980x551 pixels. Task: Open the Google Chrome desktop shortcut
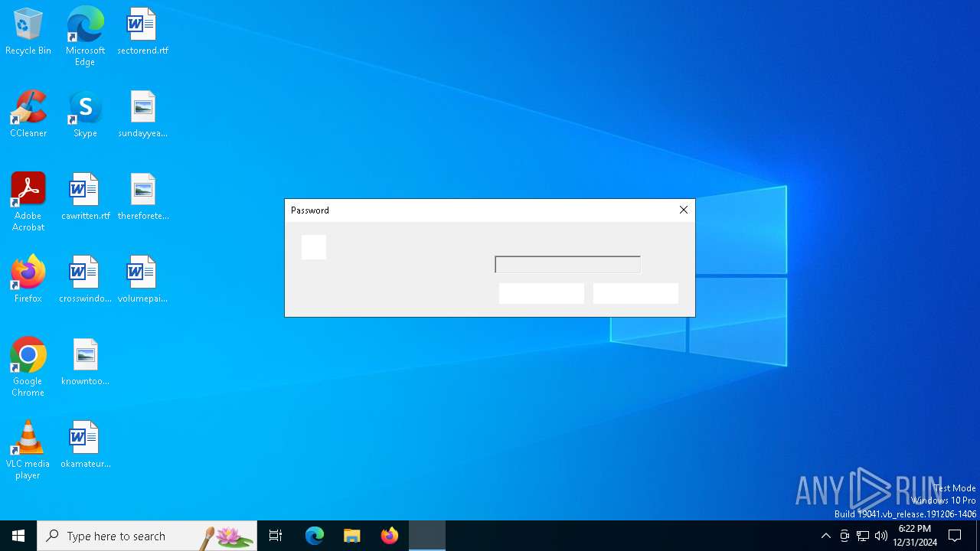coord(28,367)
